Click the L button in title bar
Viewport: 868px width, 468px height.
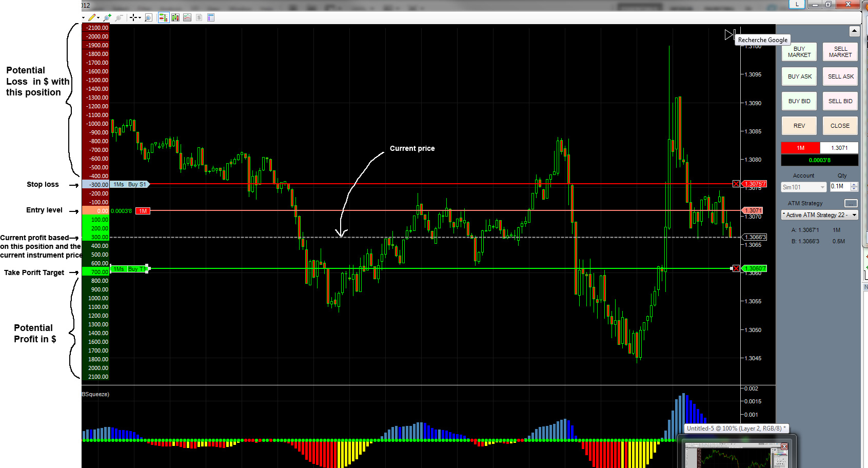(x=797, y=4)
